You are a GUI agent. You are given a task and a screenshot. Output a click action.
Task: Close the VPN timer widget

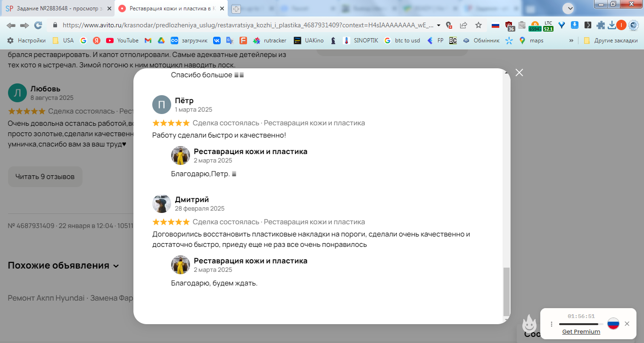pyautogui.click(x=627, y=324)
